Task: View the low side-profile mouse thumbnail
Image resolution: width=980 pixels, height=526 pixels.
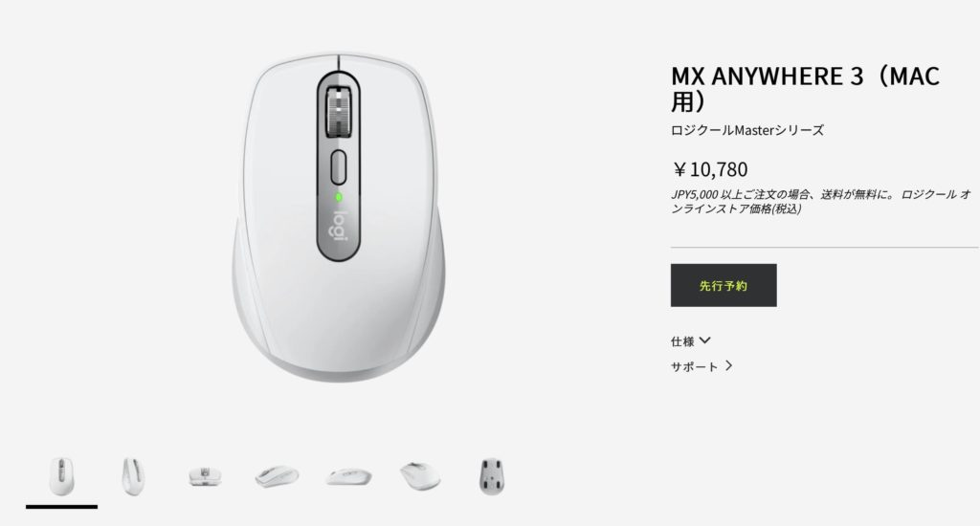Action: (348, 477)
